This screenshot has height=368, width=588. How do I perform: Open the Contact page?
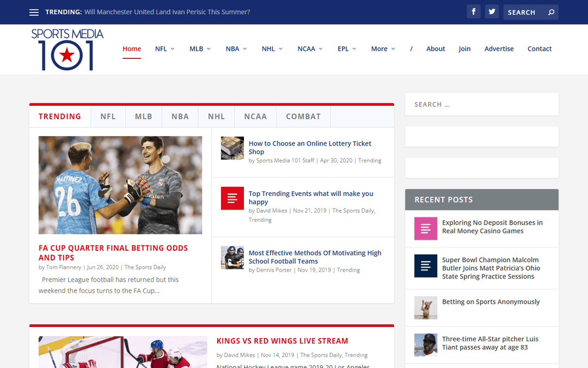tap(539, 49)
